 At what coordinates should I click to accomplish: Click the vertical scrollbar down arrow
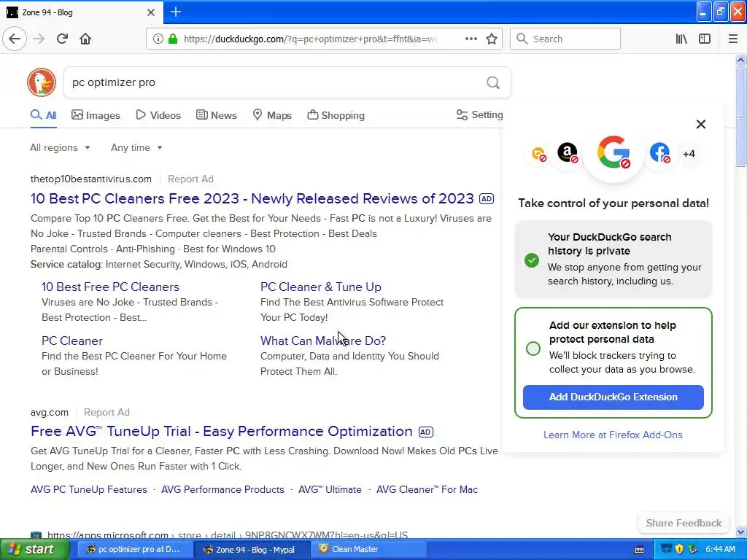(740, 532)
